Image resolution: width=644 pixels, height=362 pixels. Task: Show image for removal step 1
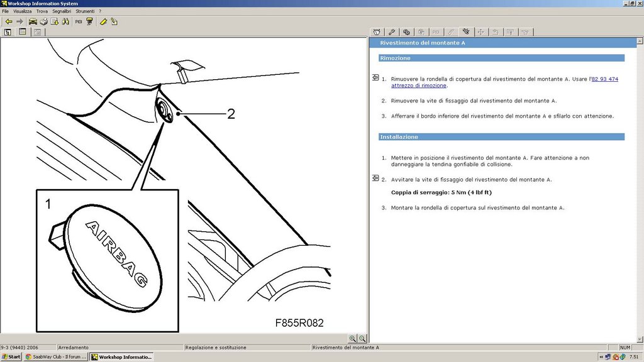[x=375, y=77]
